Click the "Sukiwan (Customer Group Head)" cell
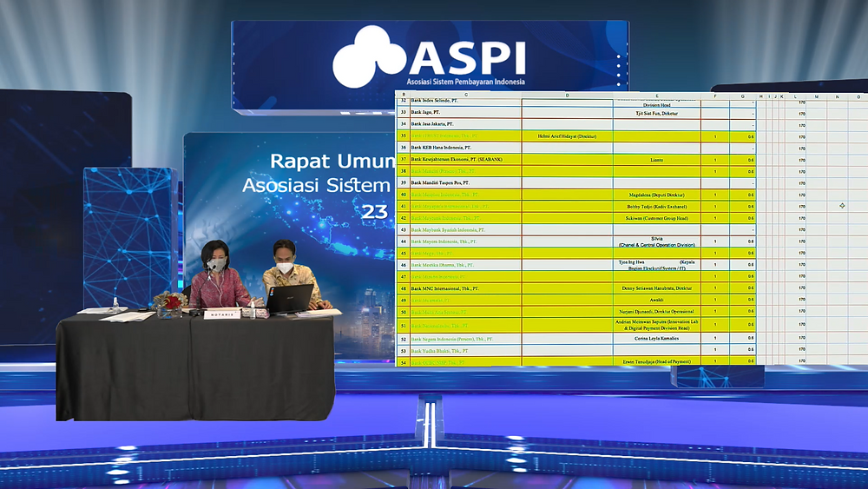 click(x=656, y=218)
